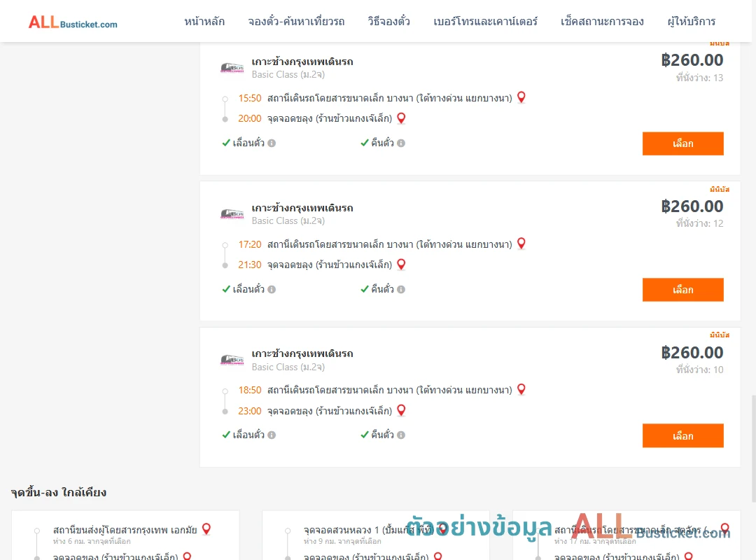Show map pin for 15:50 Bangna station
Viewport: 756px width, 560px height.
click(x=521, y=97)
